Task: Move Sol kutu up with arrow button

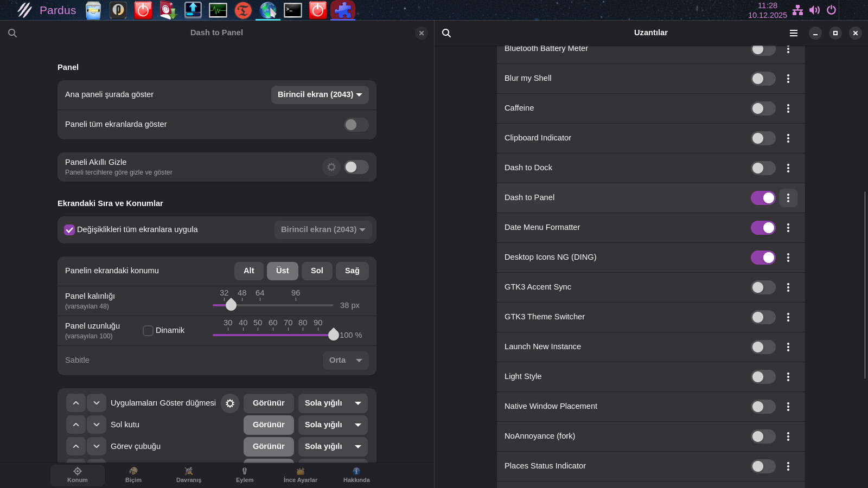Action: click(x=76, y=425)
